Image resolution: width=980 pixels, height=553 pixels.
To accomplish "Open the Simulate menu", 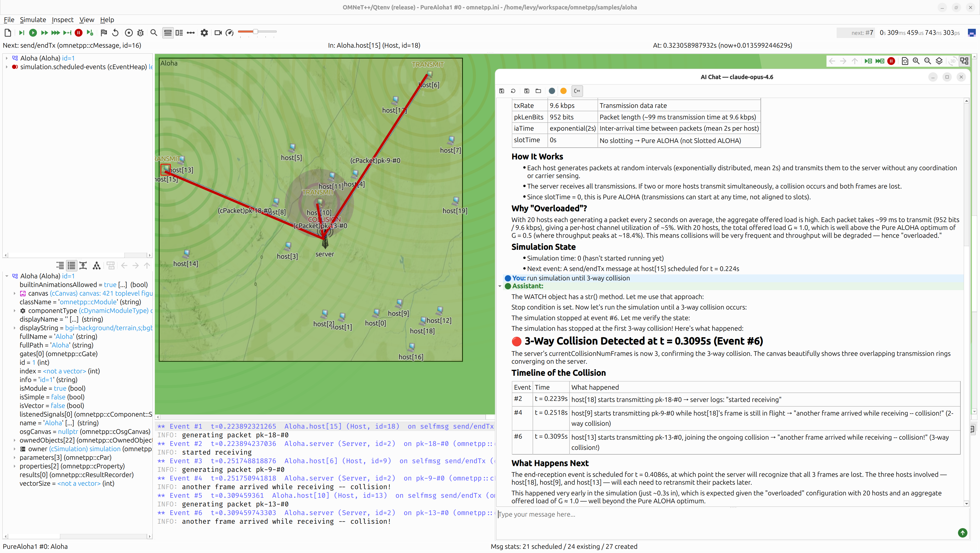I will (33, 20).
